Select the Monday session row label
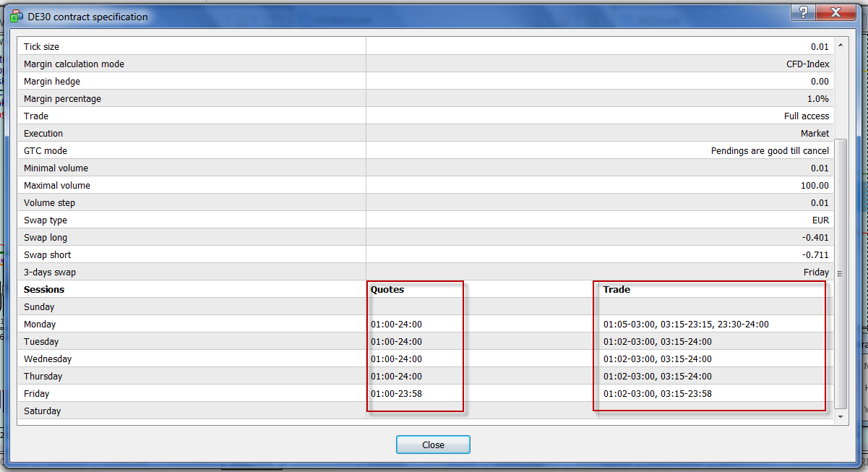The height and width of the screenshot is (472, 868). [x=40, y=324]
